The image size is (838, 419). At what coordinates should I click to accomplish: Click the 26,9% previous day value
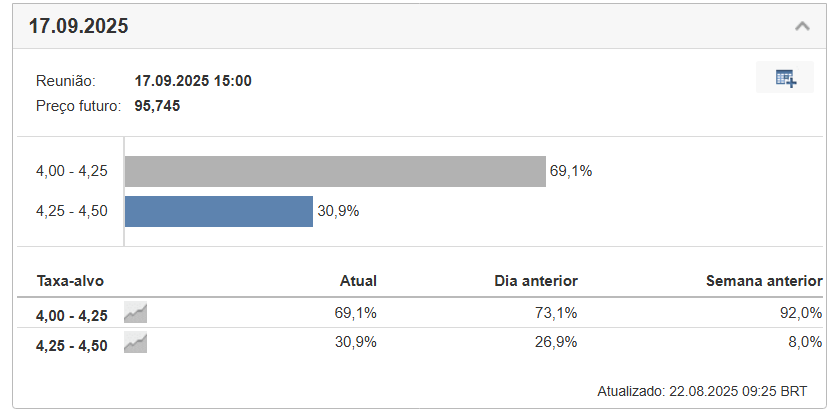556,342
